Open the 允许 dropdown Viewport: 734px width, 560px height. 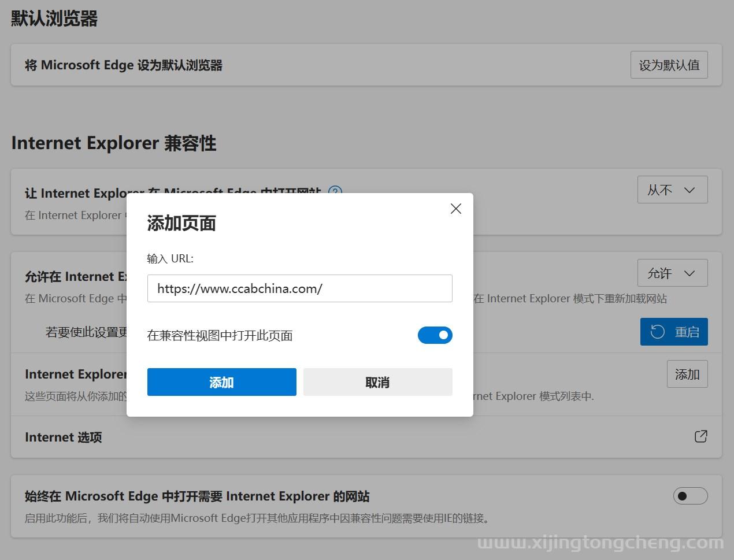click(x=672, y=273)
